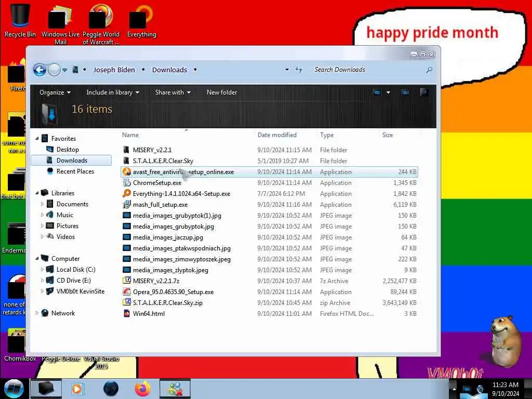Open Firefox from the taskbar
532x399 pixels.
coord(143,389)
